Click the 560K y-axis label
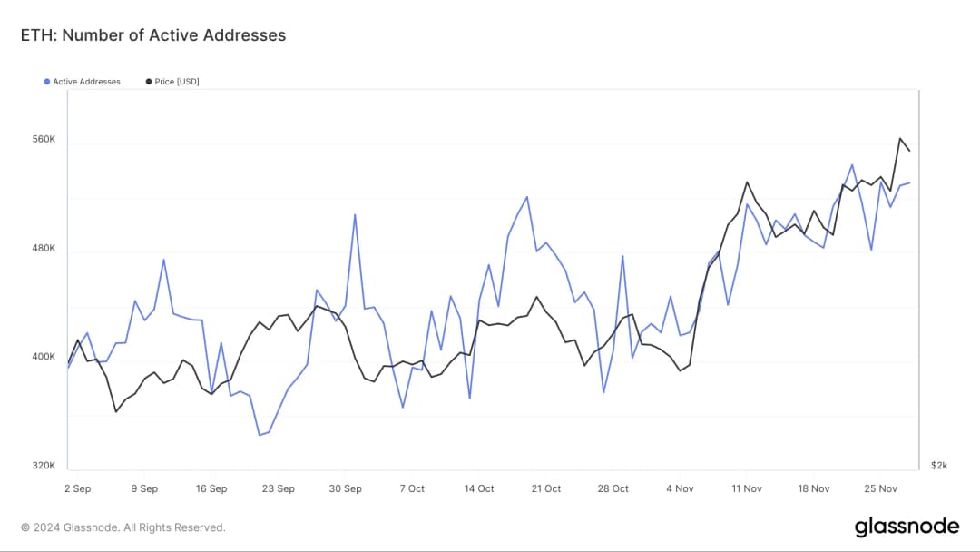 point(44,140)
